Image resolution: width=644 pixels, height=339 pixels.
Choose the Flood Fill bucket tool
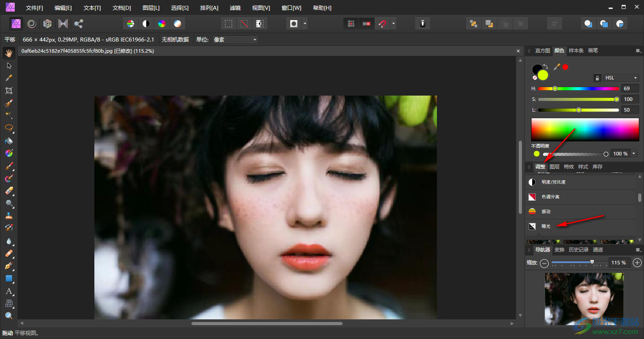pos(9,141)
